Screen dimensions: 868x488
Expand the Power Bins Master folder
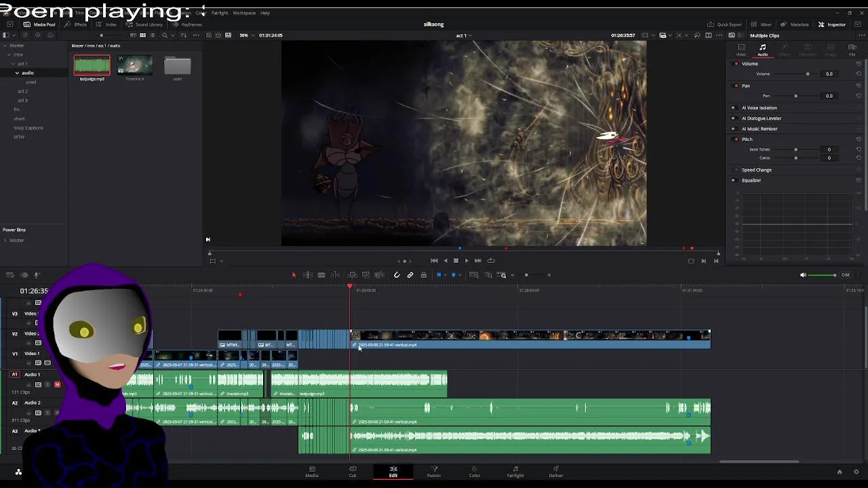tap(5, 240)
